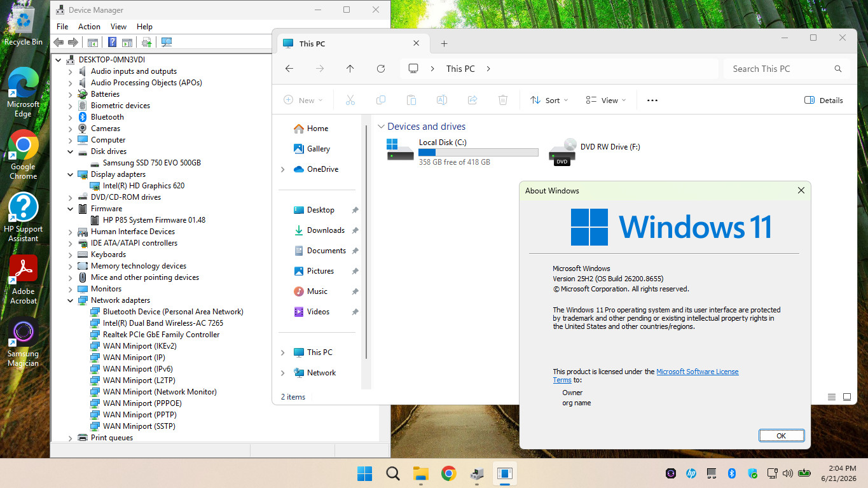
Task: Click Delete trash icon in File Explorer
Action: click(x=503, y=100)
